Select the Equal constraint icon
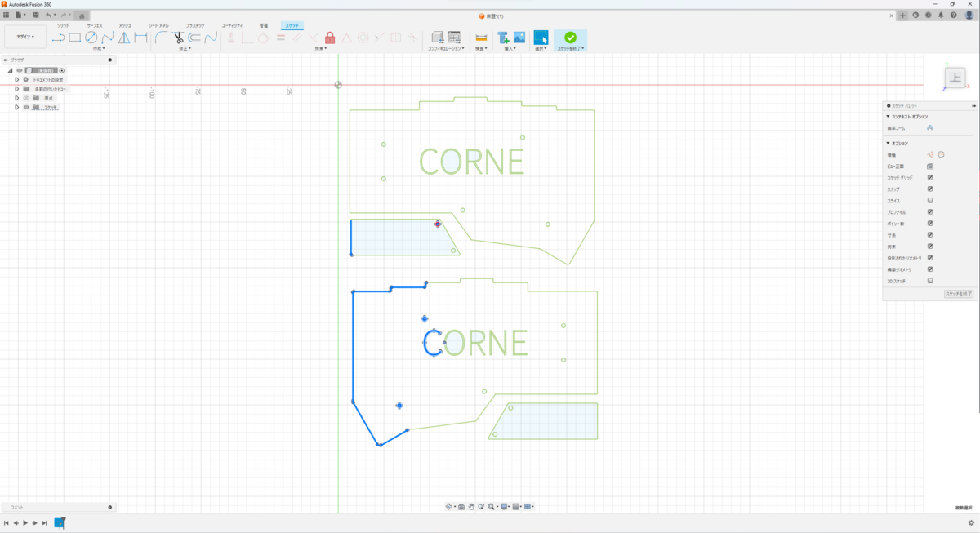The width and height of the screenshot is (980, 533). click(x=280, y=38)
